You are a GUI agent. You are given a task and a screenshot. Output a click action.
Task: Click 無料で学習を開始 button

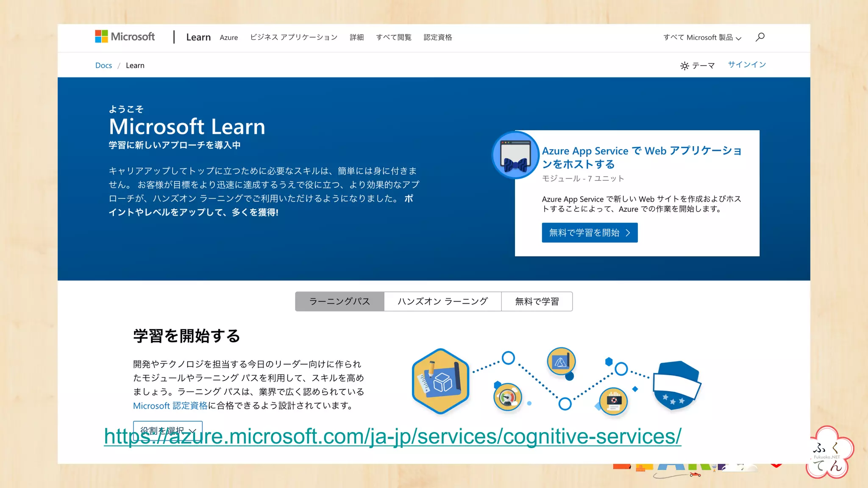(x=590, y=233)
